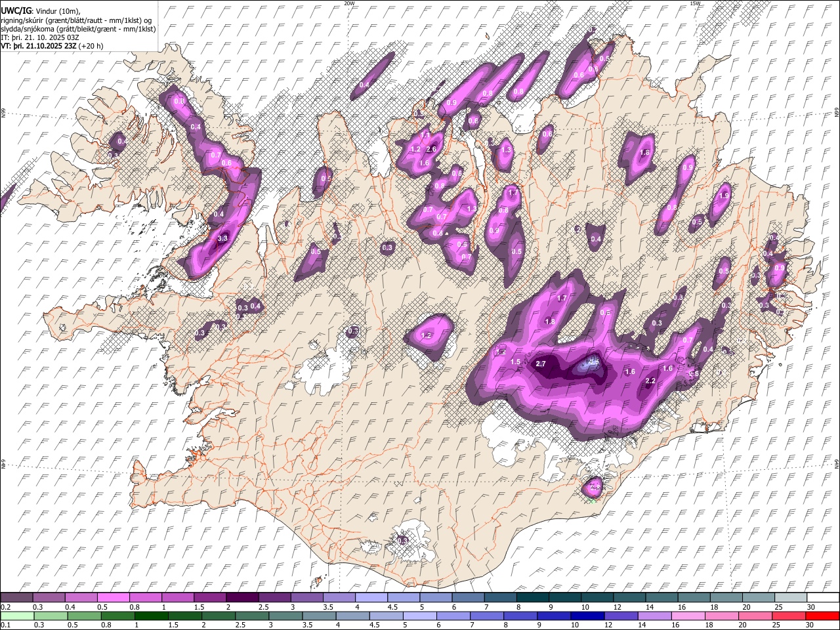
Task: Click the '2.7' precipitation value on the map
Action: [x=541, y=364]
